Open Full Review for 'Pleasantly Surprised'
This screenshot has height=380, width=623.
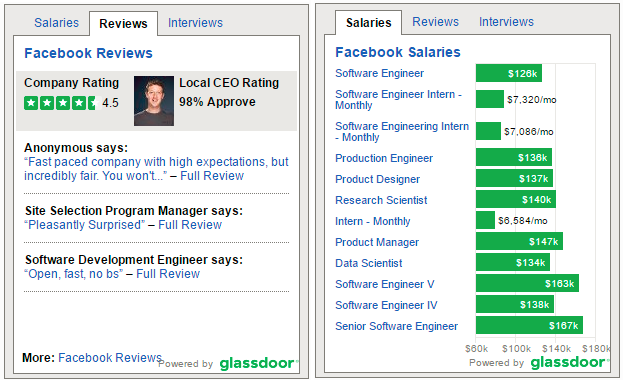tap(190, 225)
